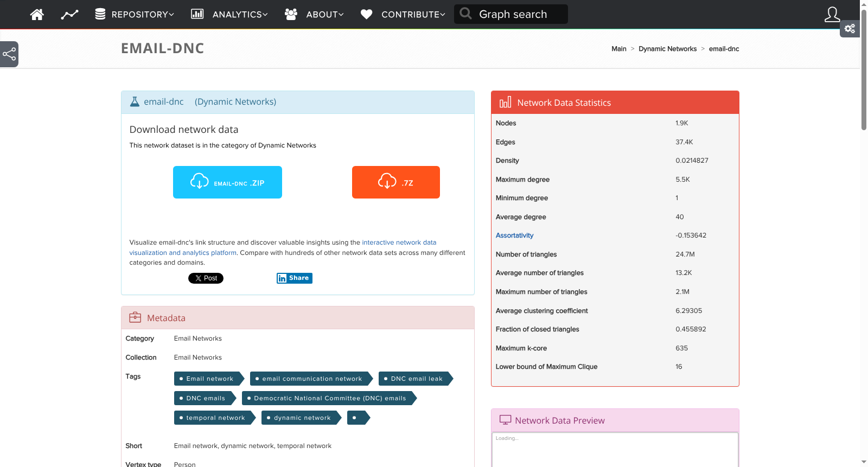Click the Email Networks Category value
The width and height of the screenshot is (868, 467).
point(198,338)
